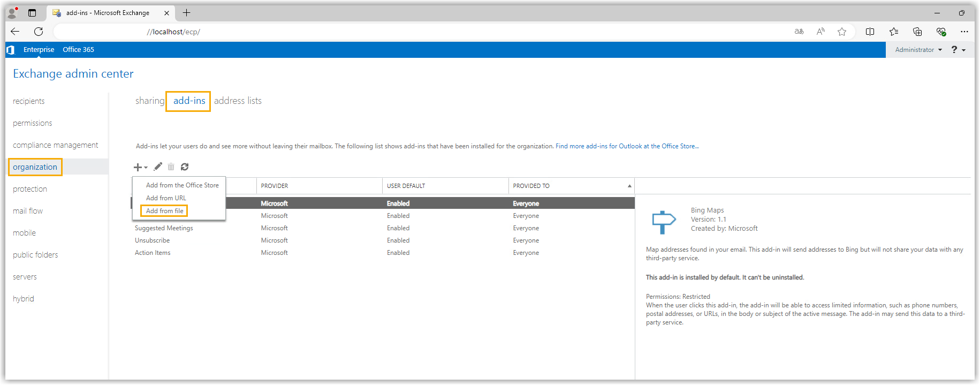Image resolution: width=980 pixels, height=385 pixels.
Task: Open browser essentials heart icon
Action: tap(941, 32)
